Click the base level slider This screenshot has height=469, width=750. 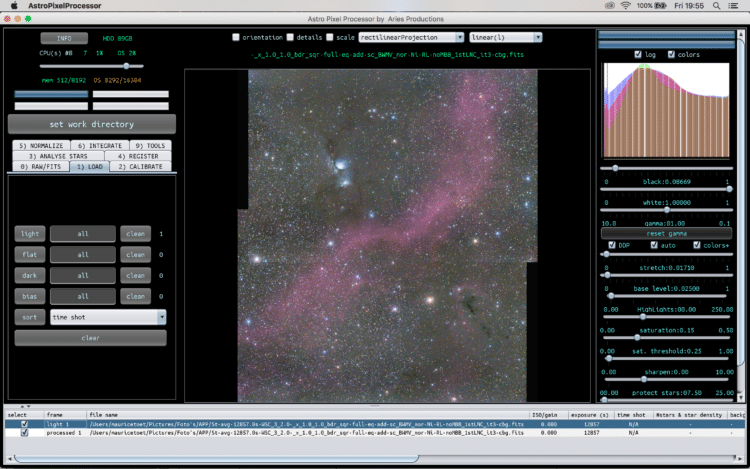[666, 275]
